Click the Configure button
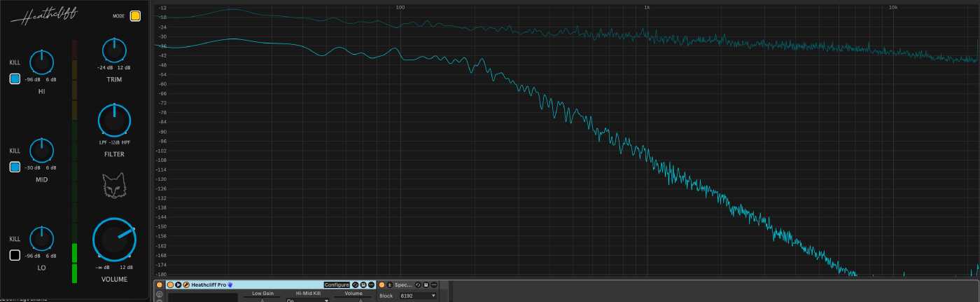The width and height of the screenshot is (980, 302). tap(336, 285)
